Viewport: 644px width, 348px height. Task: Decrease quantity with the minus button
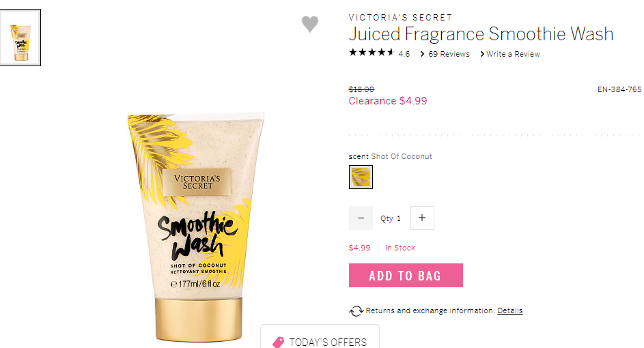click(x=361, y=218)
